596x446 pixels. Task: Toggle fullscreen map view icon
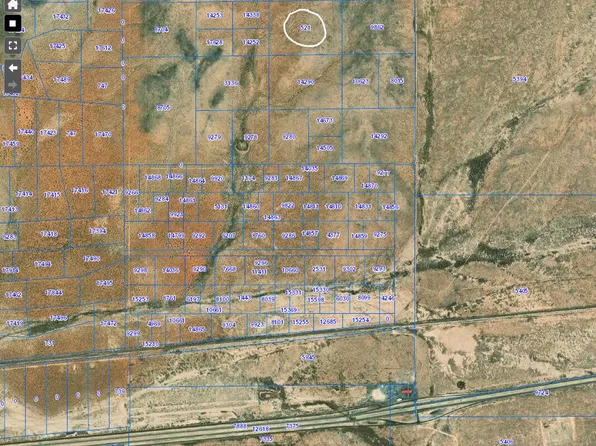[x=13, y=46]
